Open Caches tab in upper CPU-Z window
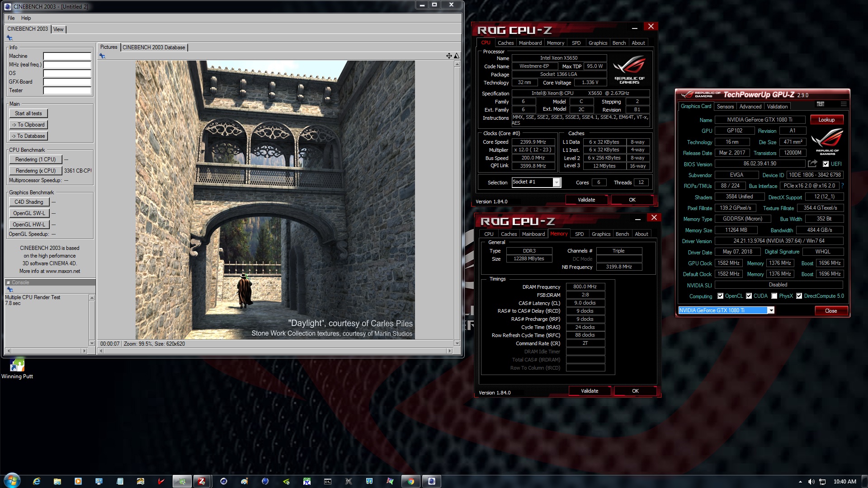 click(505, 43)
